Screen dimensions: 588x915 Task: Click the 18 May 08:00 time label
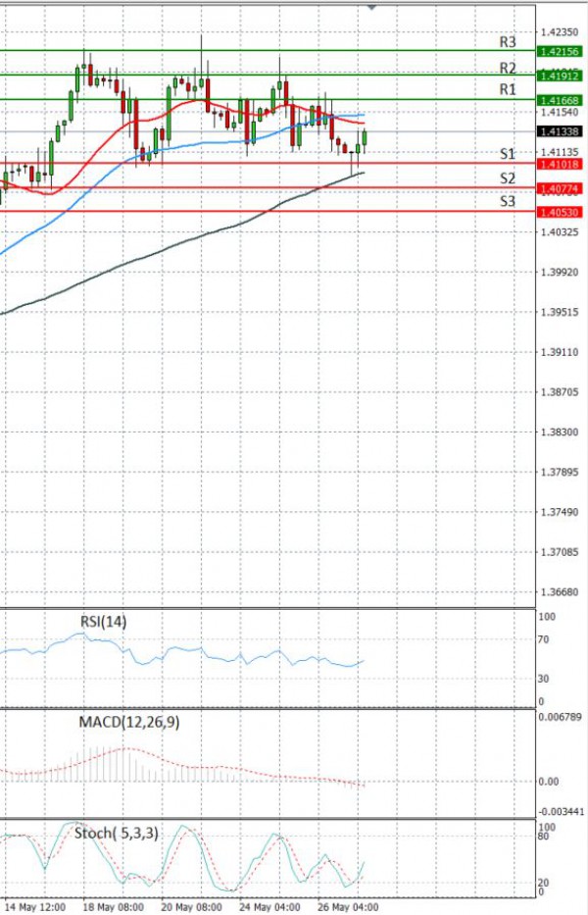coord(113,907)
